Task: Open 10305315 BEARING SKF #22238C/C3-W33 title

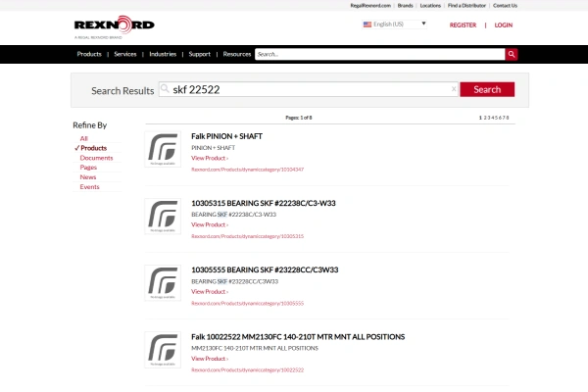Action: tap(264, 203)
